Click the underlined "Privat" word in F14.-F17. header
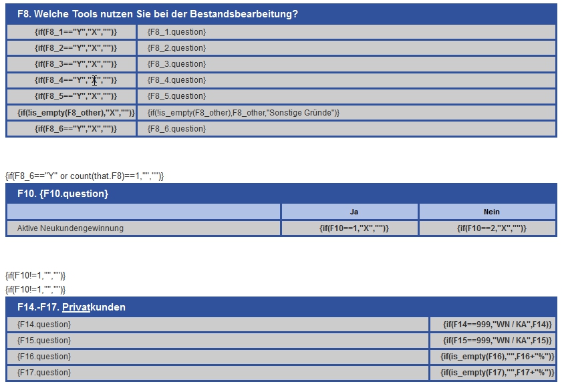562x392 pixels. (x=76, y=307)
